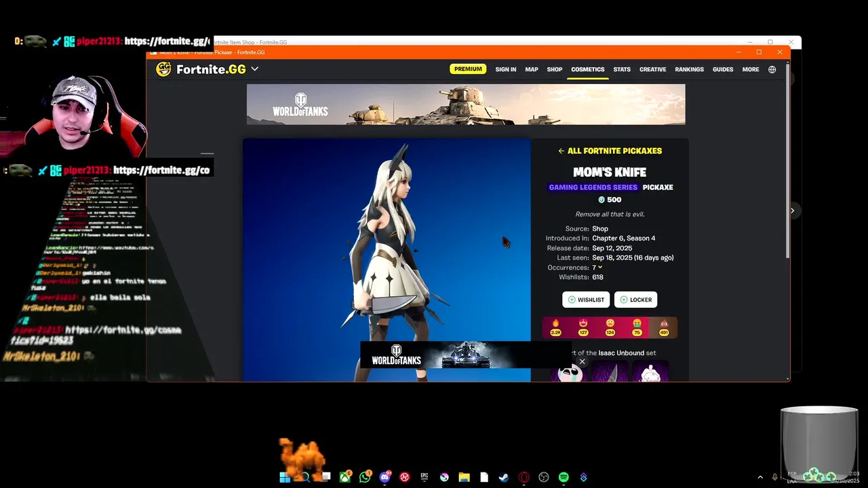
Task: Go back to All Fortnite Pickaxes
Action: point(610,151)
